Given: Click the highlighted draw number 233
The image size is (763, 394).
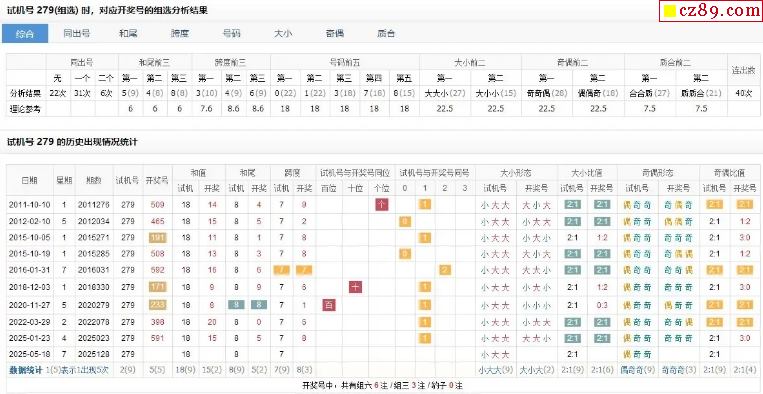Looking at the screenshot, I should coord(157,305).
